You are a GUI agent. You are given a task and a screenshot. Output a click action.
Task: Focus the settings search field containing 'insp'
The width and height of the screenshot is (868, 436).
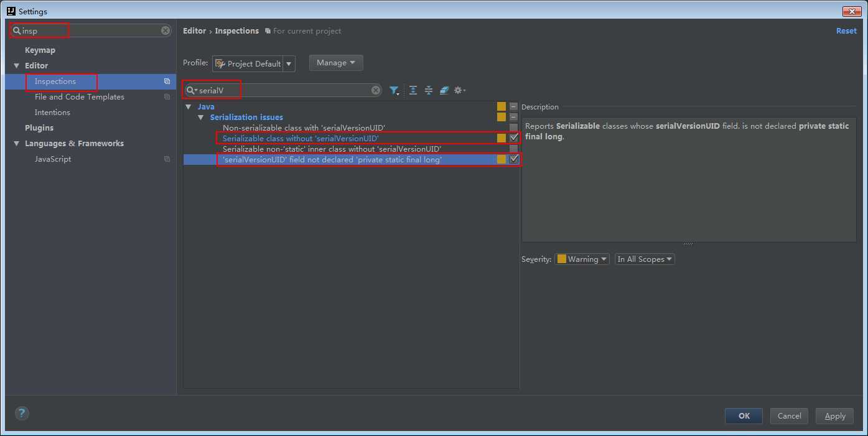(x=90, y=30)
